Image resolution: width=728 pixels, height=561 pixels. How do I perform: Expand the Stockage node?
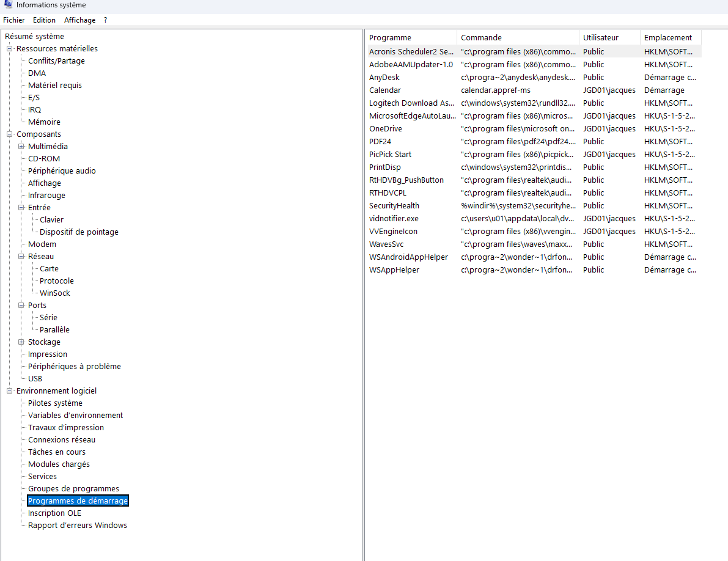21,342
